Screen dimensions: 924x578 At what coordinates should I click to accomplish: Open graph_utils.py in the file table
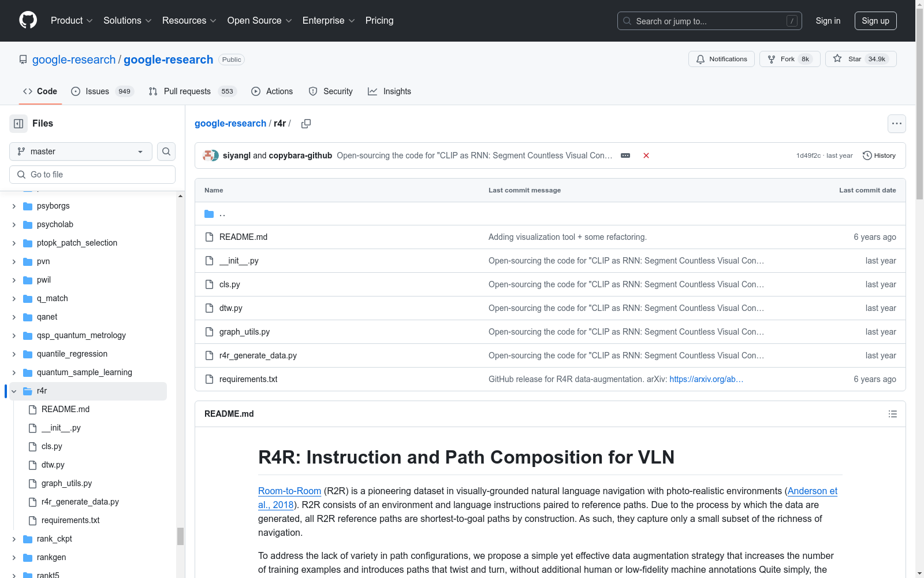pyautogui.click(x=244, y=332)
